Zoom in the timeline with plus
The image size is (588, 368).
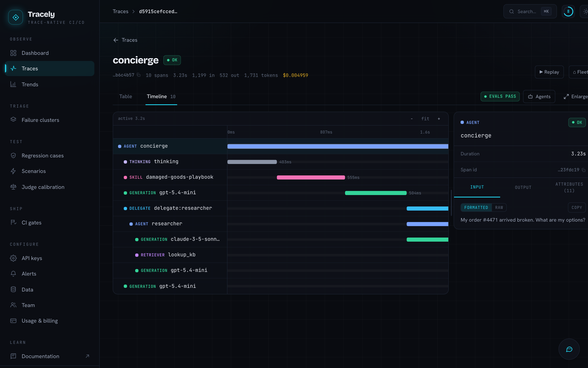pos(439,119)
